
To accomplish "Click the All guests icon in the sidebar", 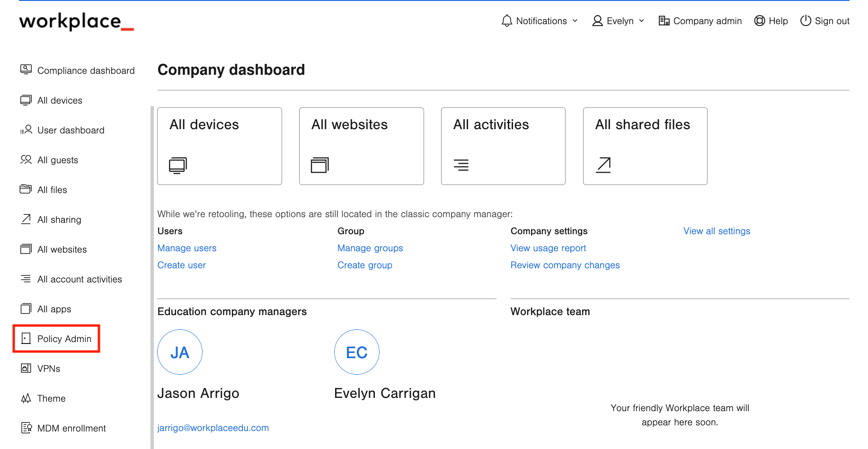I will pyautogui.click(x=26, y=160).
